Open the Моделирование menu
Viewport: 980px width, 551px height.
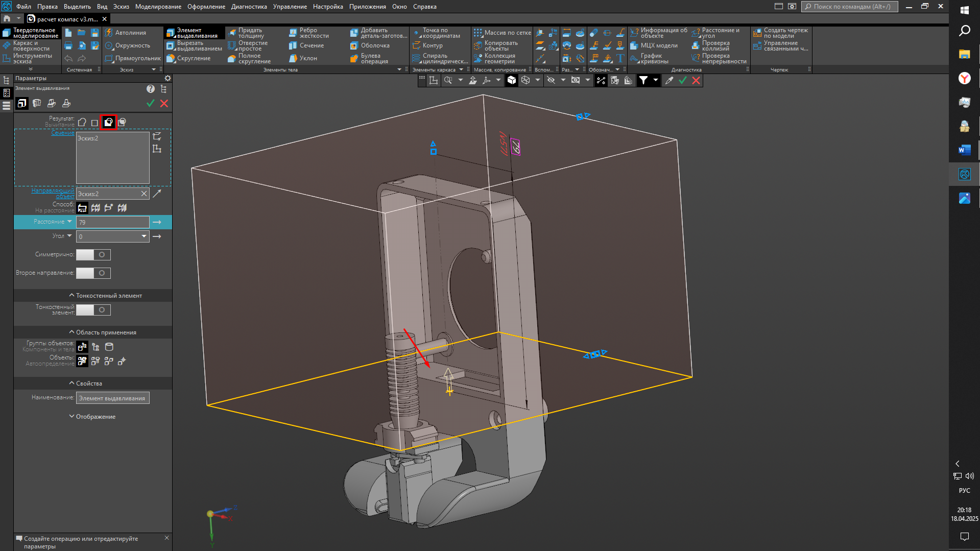(x=158, y=7)
